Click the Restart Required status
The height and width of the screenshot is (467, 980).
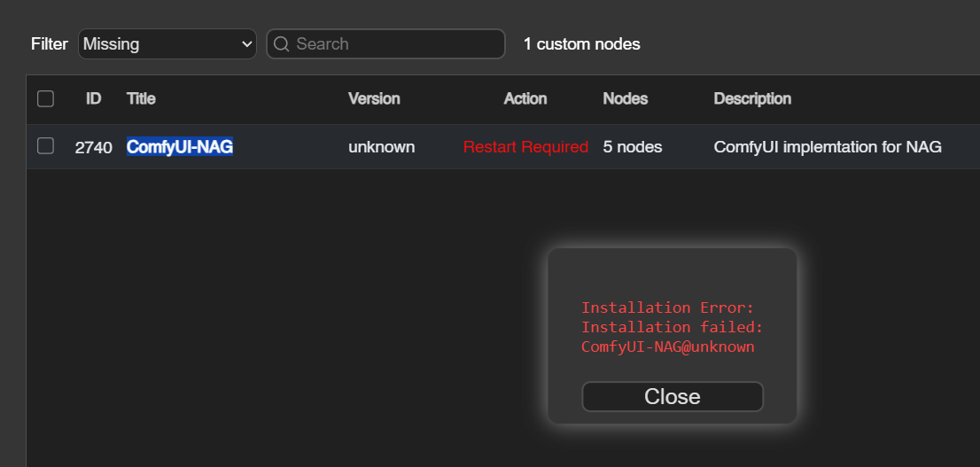[525, 147]
